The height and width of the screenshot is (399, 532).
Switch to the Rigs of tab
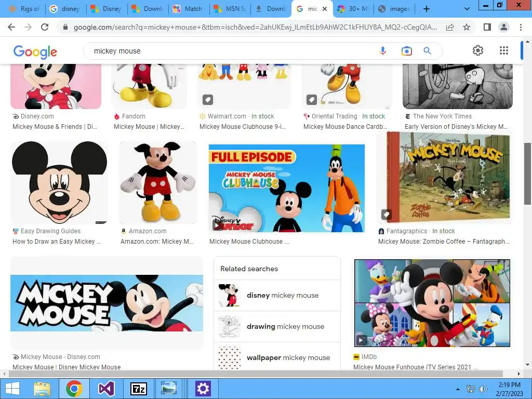(24, 9)
